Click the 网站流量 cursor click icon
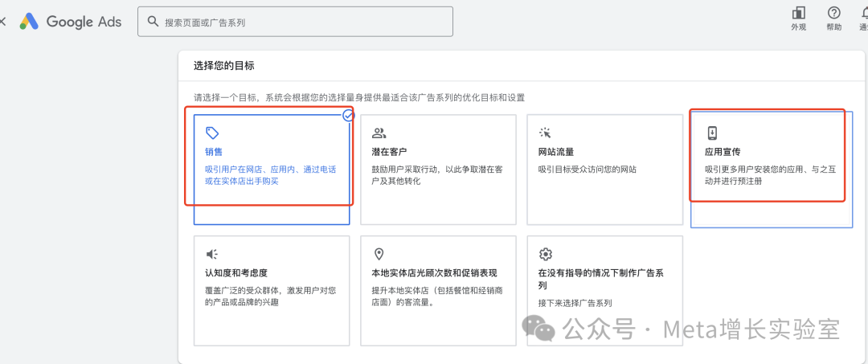Image resolution: width=868 pixels, height=364 pixels. click(545, 133)
